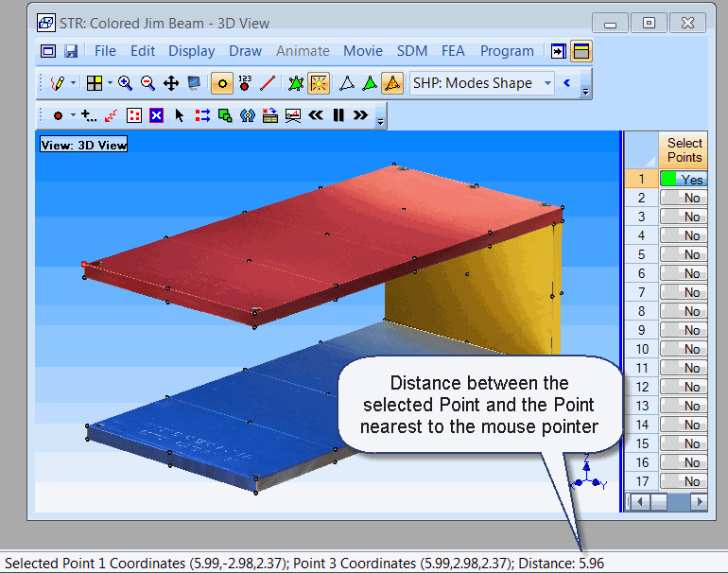Open the view grid dropdown arrow

(x=110, y=83)
